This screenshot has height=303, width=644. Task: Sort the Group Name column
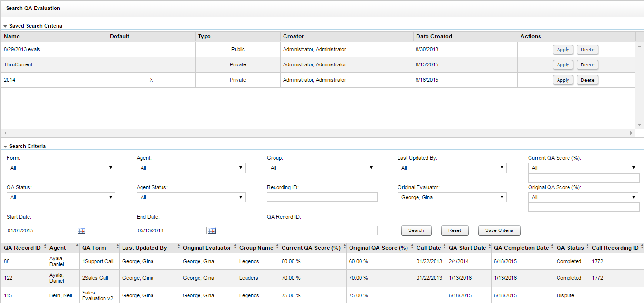pos(277,248)
